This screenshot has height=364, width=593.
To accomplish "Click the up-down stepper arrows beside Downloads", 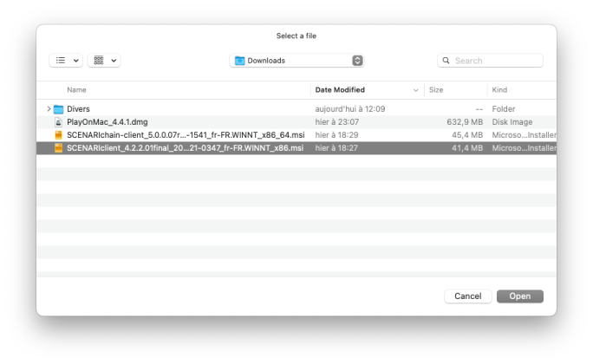I will [x=357, y=61].
